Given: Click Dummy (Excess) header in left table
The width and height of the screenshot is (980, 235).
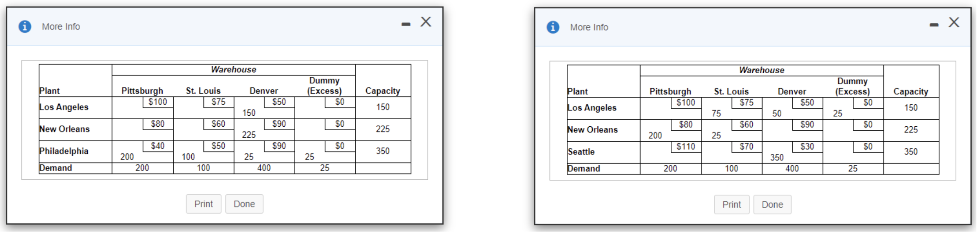Looking at the screenshot, I should [x=325, y=86].
